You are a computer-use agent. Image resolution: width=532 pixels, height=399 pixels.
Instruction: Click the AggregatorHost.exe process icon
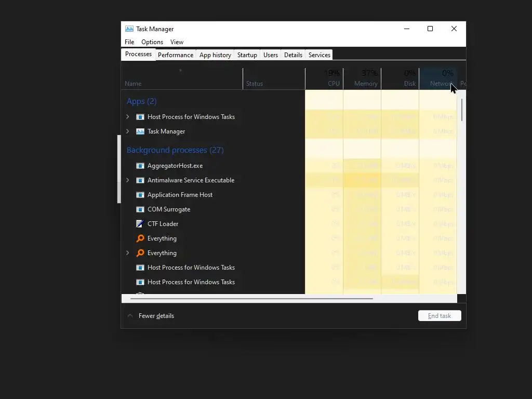pyautogui.click(x=140, y=166)
